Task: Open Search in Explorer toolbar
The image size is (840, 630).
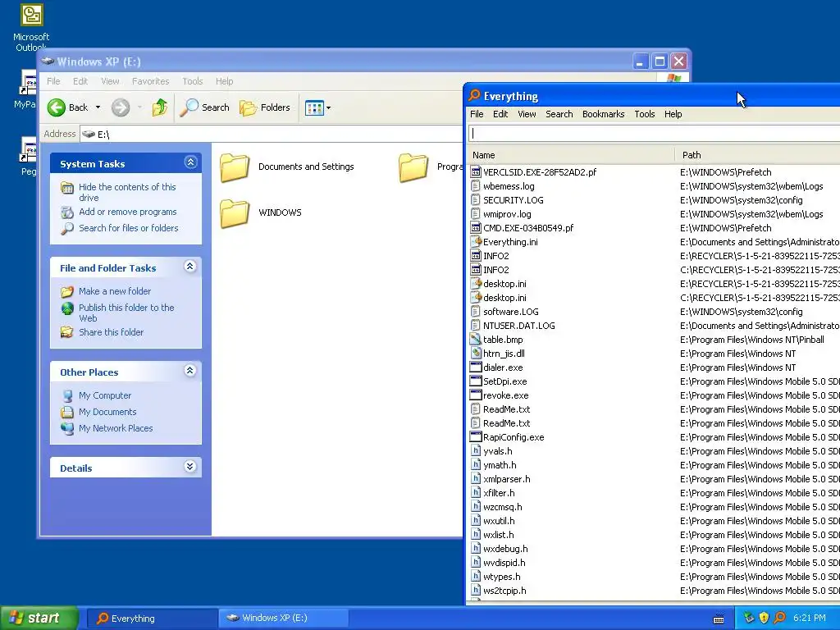Action: (x=204, y=107)
